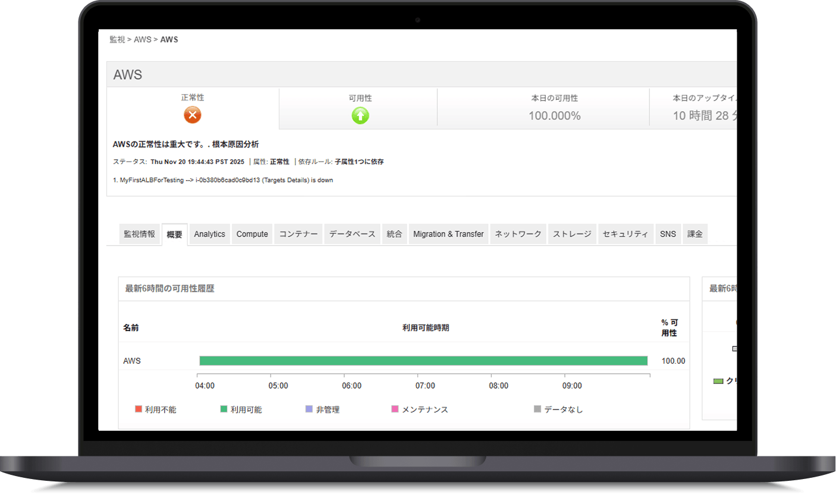Image resolution: width=836 pixels, height=504 pixels.
Task: Click the 04:00 time axis label
Action: 205,386
